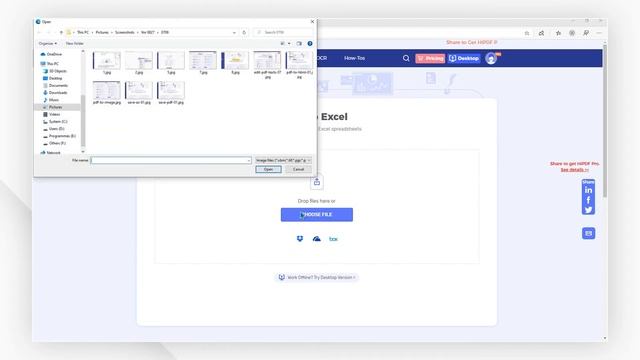Open the browser settings ellipsis menu
The image size is (640, 360).
click(599, 33)
